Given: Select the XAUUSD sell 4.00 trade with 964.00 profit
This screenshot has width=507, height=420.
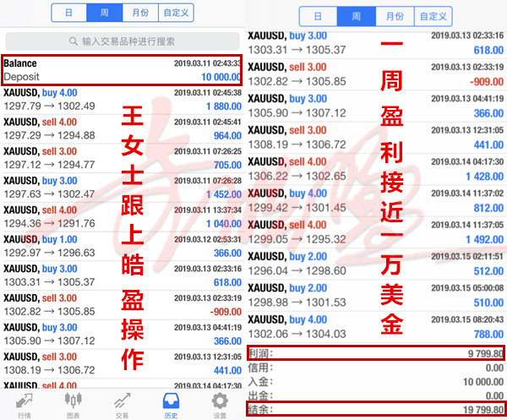Looking at the screenshot, I should point(123,128).
